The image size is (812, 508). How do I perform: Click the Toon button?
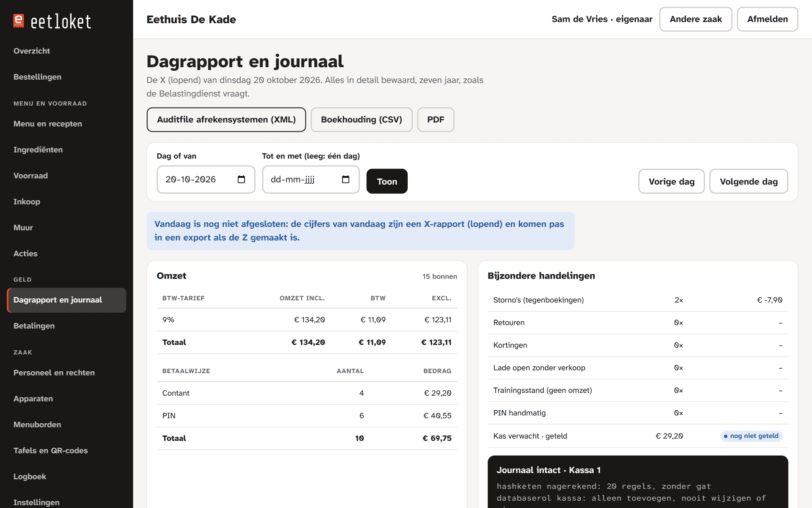[387, 181]
